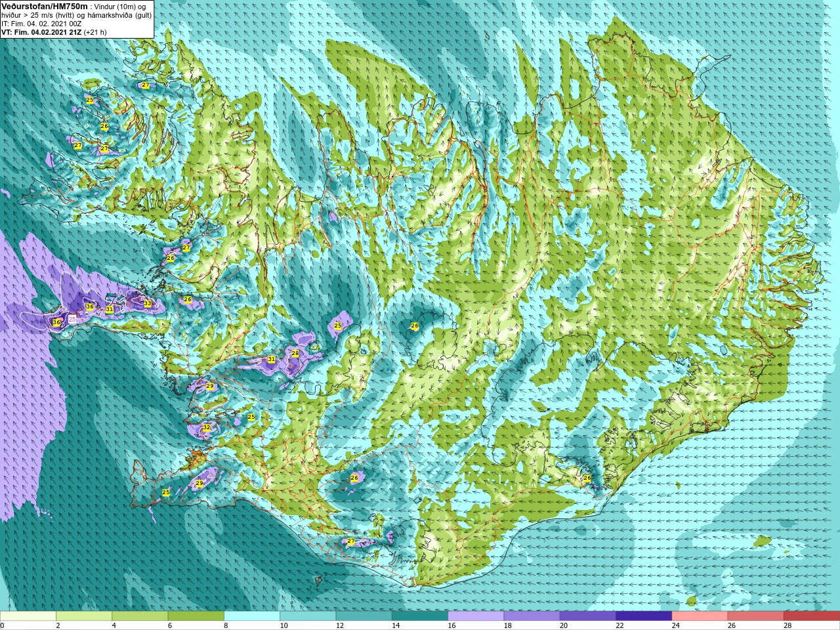Click the pink 24–26 legend swatch

coord(700,616)
